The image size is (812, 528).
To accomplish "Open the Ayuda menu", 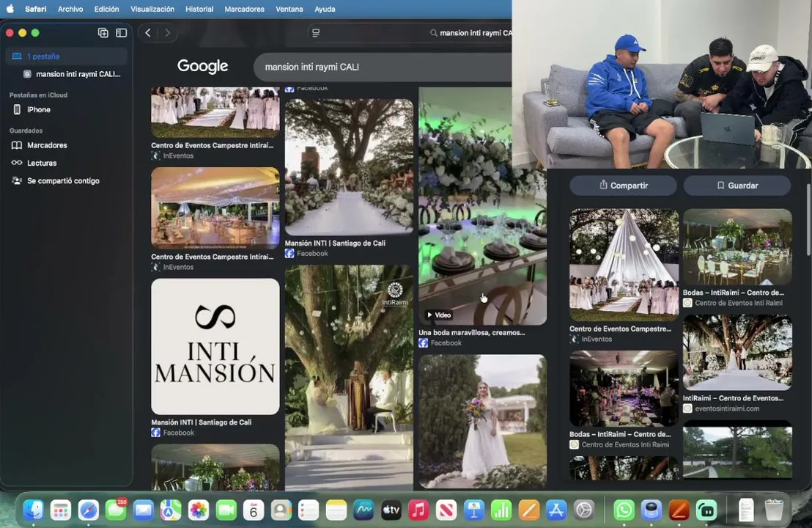I will [325, 9].
